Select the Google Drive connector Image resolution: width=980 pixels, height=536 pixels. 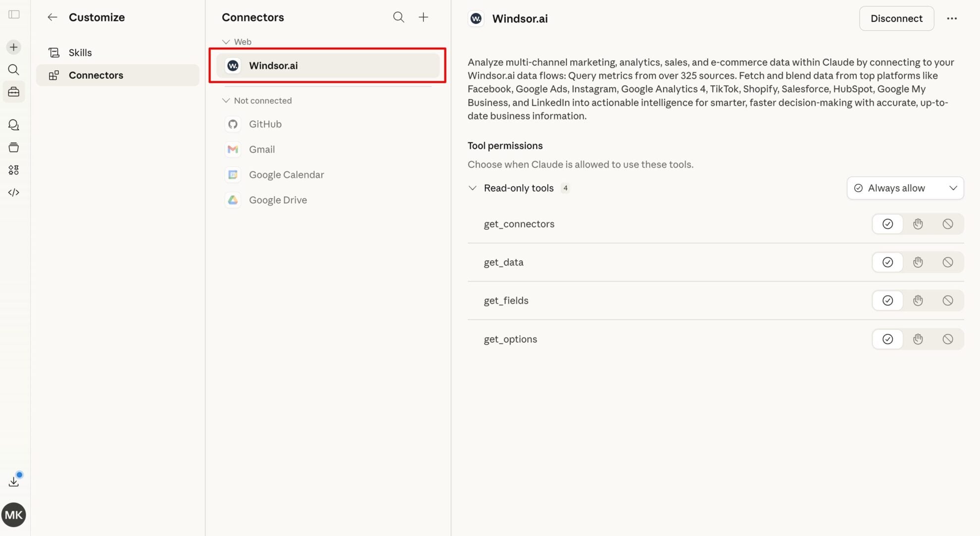pyautogui.click(x=278, y=200)
